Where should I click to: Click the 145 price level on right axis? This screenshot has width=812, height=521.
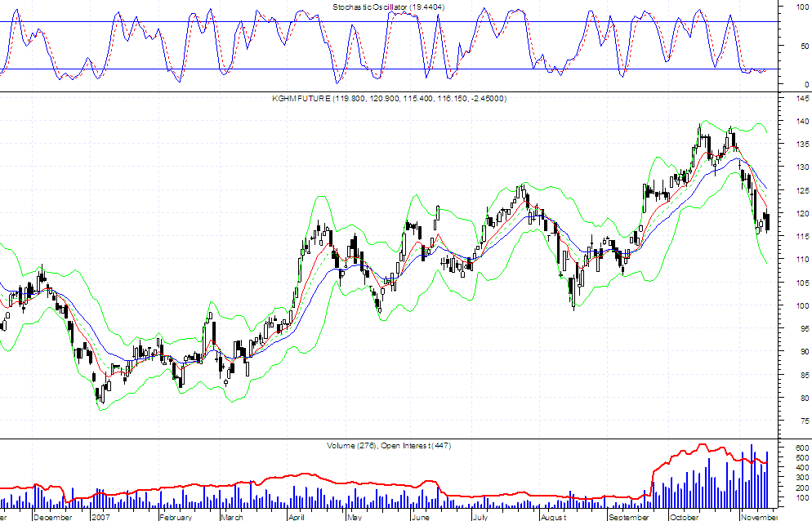coord(803,98)
